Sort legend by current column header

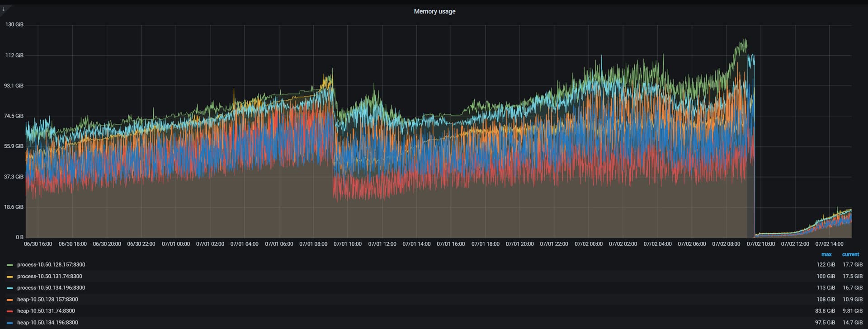click(850, 254)
